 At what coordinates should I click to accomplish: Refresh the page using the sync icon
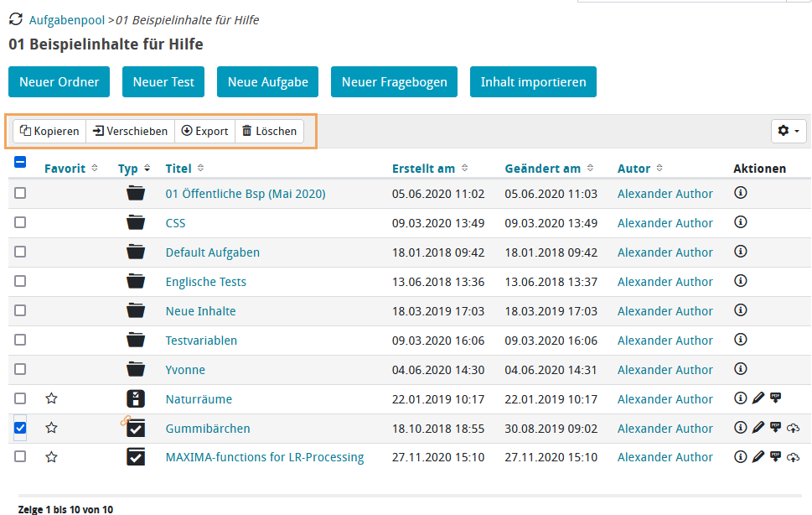pos(14,18)
